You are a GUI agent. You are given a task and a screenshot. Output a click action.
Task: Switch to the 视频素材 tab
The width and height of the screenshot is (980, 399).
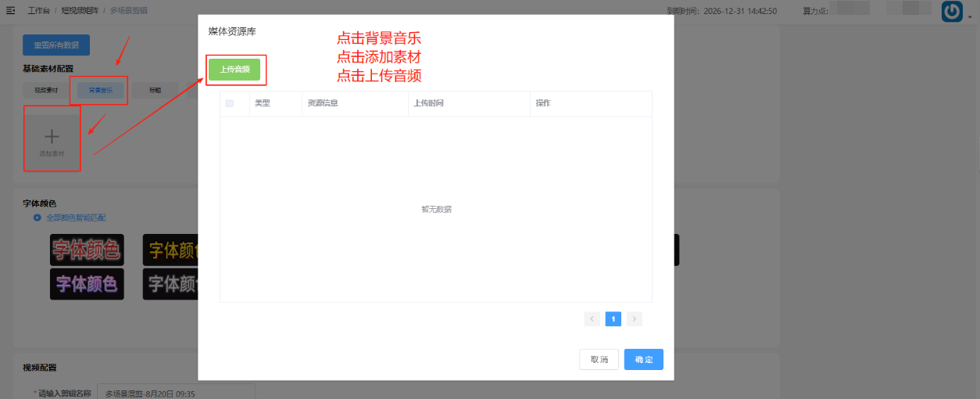point(45,91)
